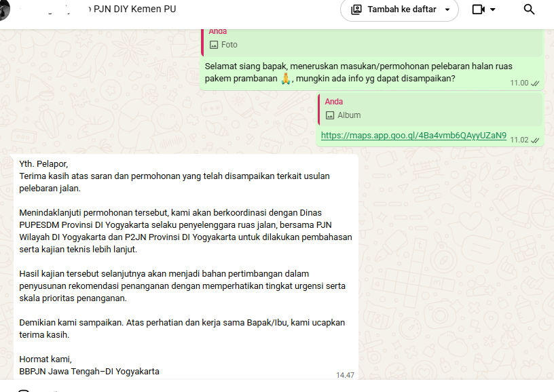The image size is (554, 392).
Task: Expand the video call dropdown arrow
Action: [x=492, y=9]
